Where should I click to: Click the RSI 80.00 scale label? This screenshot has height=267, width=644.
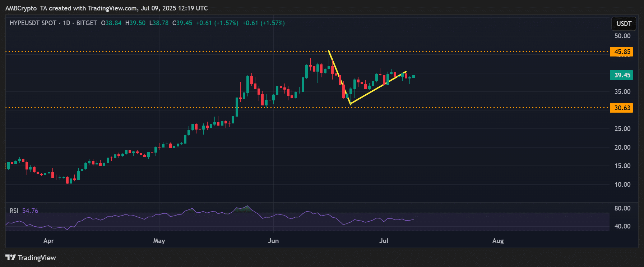(x=622, y=208)
